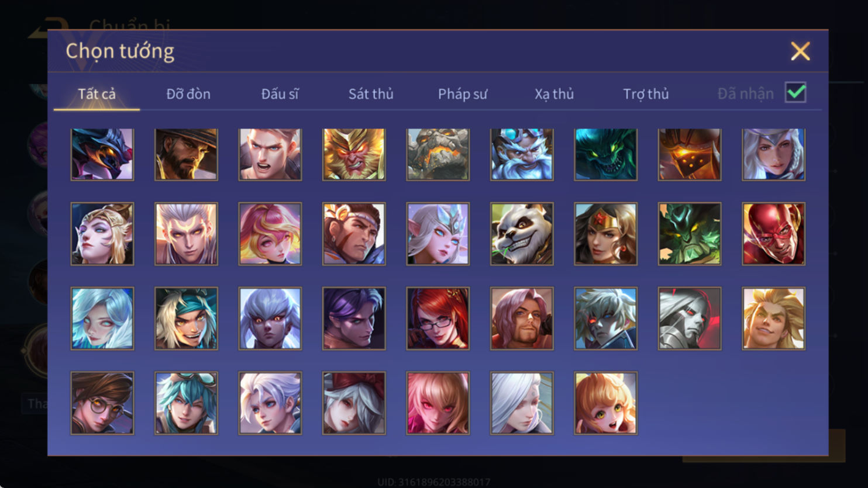Select the Tất cả tab

97,94
